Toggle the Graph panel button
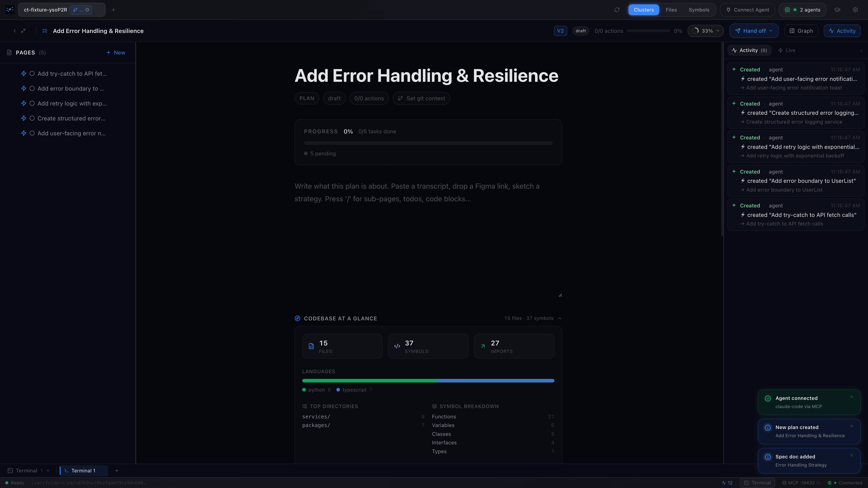 801,31
